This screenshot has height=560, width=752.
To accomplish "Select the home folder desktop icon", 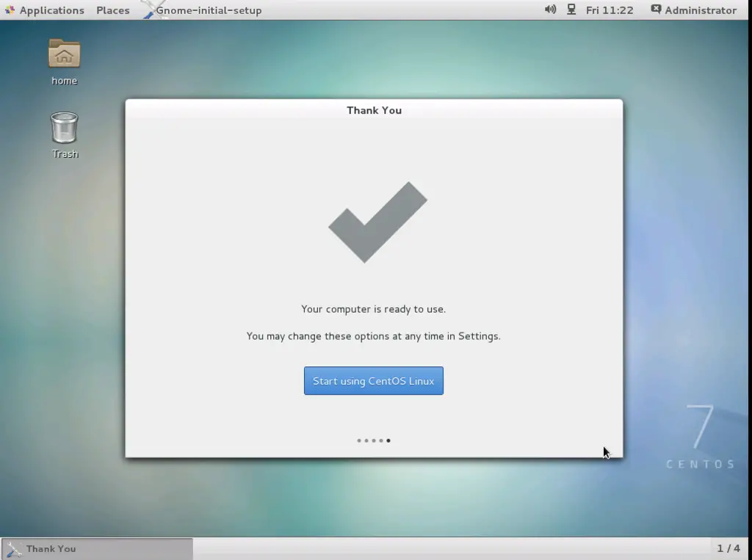I will pyautogui.click(x=65, y=62).
